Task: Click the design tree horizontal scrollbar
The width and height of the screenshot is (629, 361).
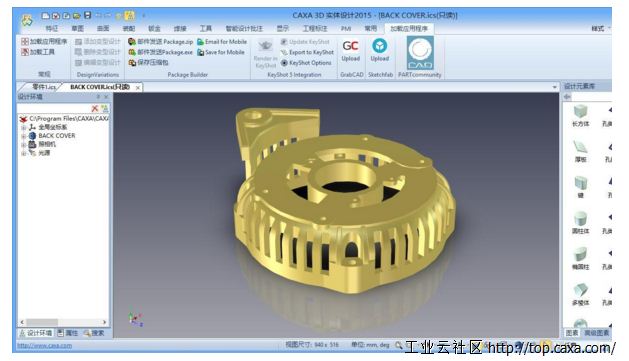Action: point(63,322)
